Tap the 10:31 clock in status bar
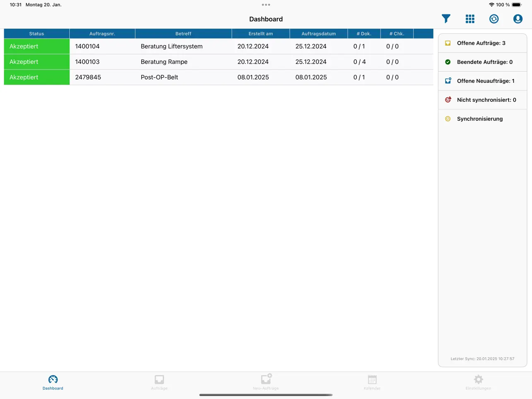The width and height of the screenshot is (532, 399). point(16,5)
